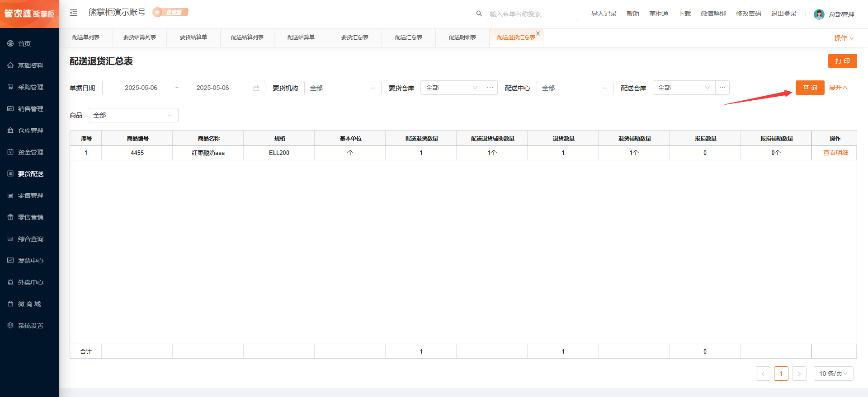This screenshot has height=397, width=868.
Task: Open the 导入记录 link
Action: (x=604, y=14)
